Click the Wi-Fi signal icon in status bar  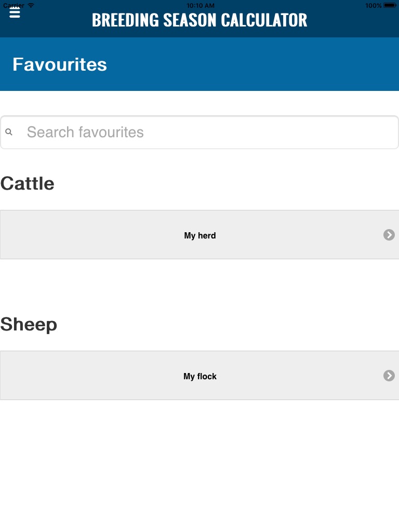pos(31,5)
